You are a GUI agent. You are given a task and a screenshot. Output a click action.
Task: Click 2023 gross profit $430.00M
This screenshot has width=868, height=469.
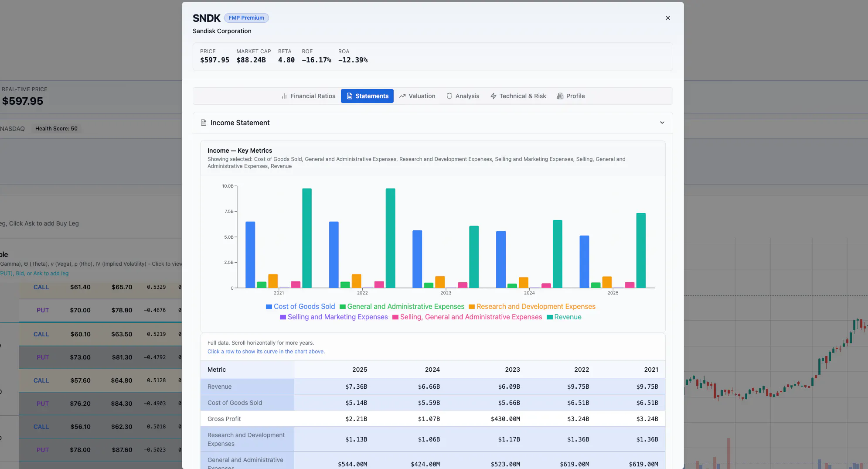coord(505,419)
